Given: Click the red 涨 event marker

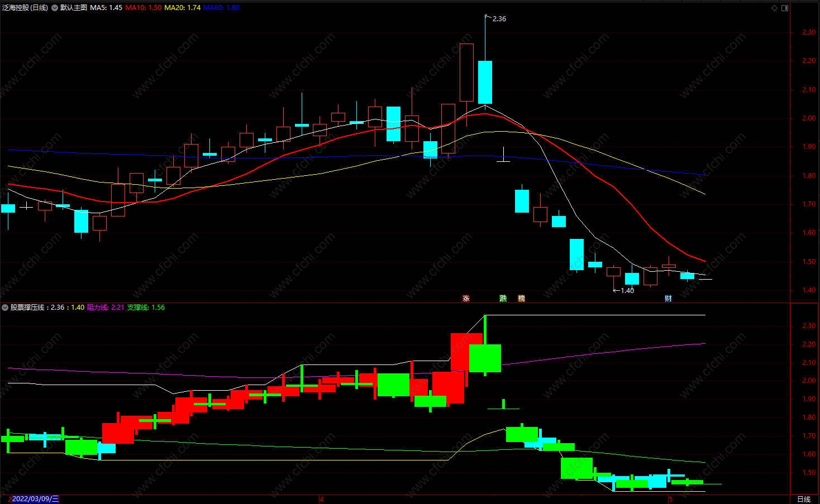Looking at the screenshot, I should pos(466,299).
